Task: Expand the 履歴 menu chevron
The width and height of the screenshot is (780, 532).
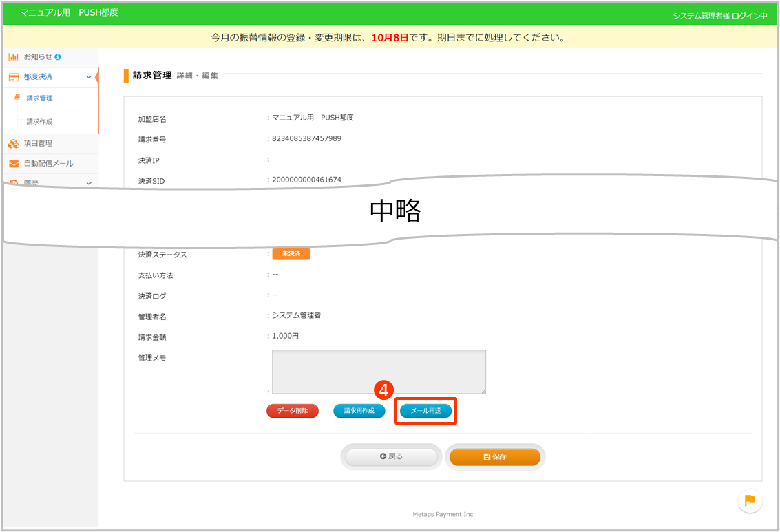Action: click(89, 182)
